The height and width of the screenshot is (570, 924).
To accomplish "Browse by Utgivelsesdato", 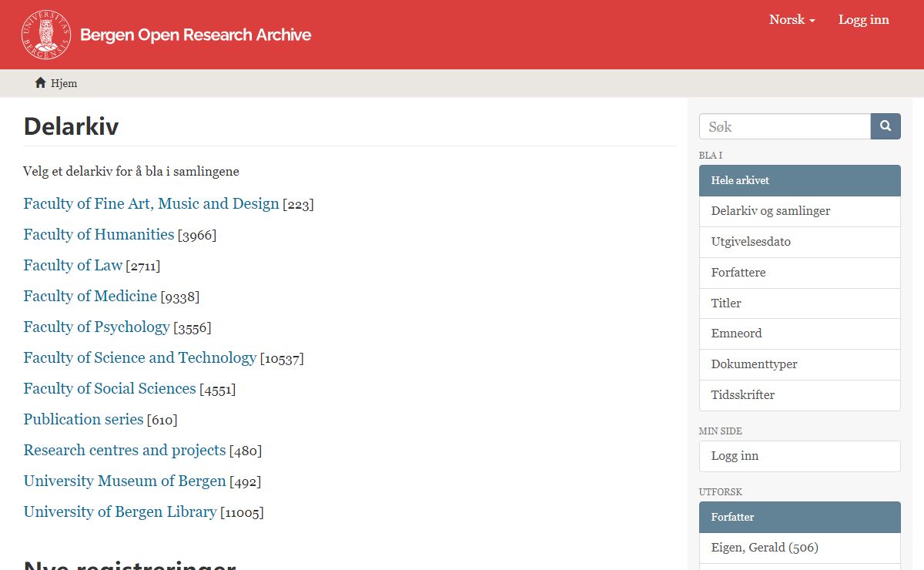I will (800, 242).
